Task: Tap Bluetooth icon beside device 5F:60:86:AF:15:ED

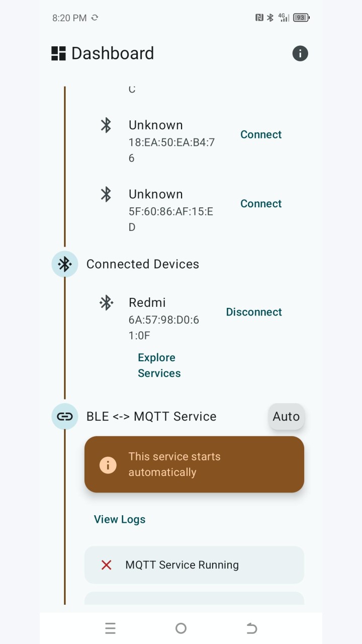Action: (106, 194)
